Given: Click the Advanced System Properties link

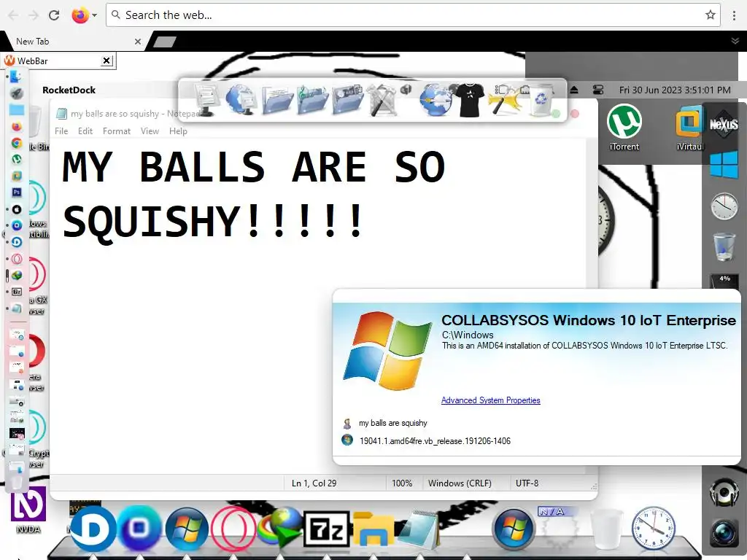Looking at the screenshot, I should click(491, 400).
